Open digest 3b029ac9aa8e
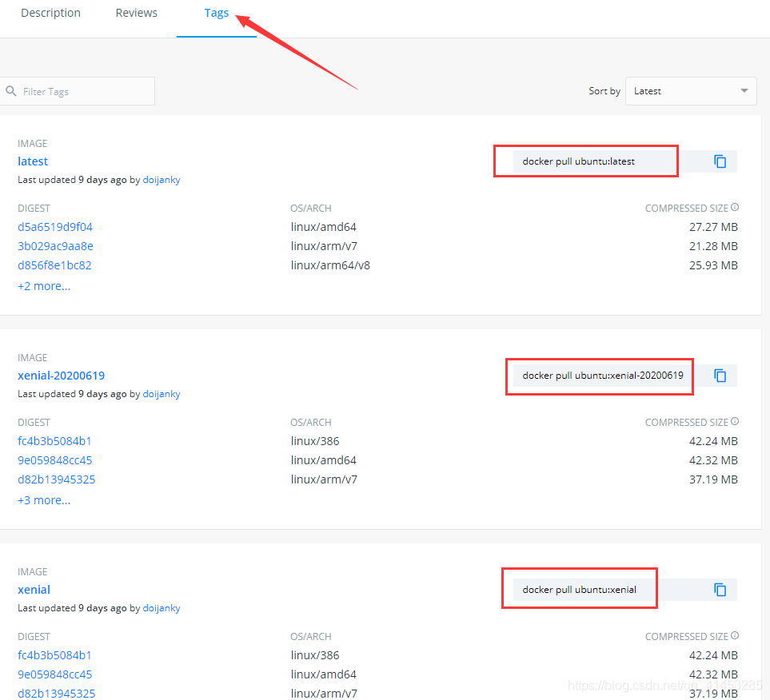Screen dimensions: 770x700 click(x=55, y=246)
